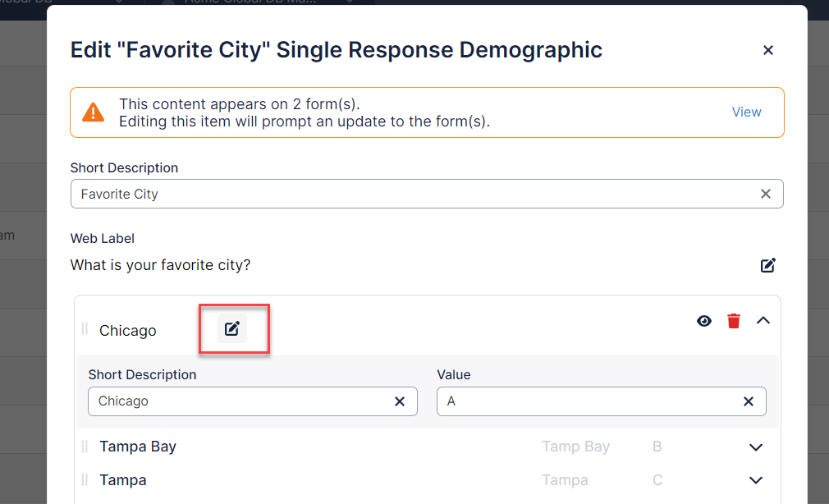
Task: Expand the Tampa response row
Action: click(756, 480)
